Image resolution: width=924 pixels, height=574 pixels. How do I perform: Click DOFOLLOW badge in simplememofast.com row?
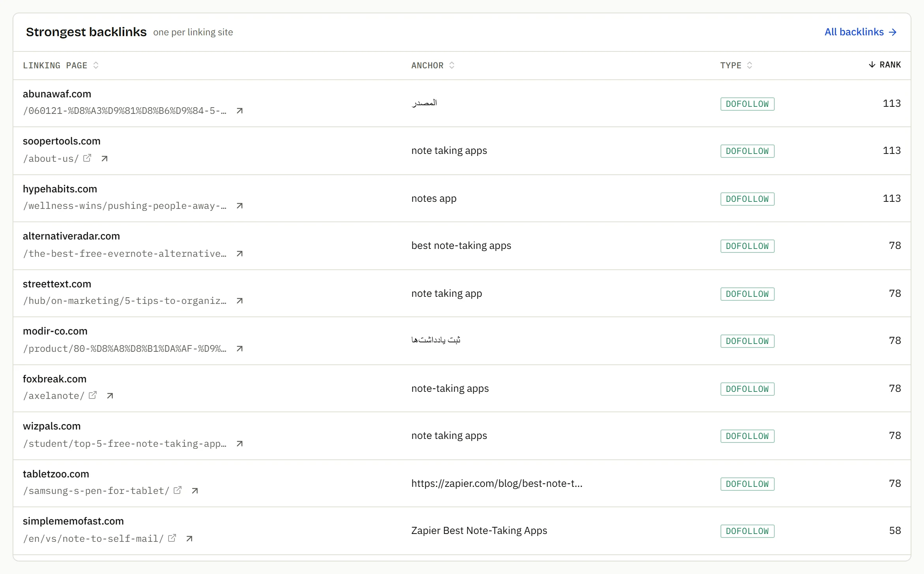tap(747, 531)
